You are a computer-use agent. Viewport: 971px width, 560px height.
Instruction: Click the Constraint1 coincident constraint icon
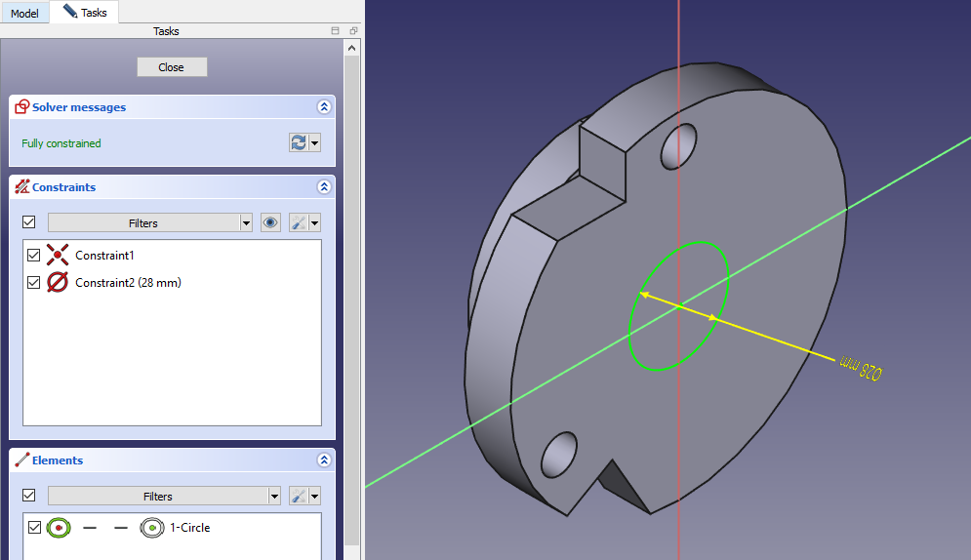click(59, 256)
